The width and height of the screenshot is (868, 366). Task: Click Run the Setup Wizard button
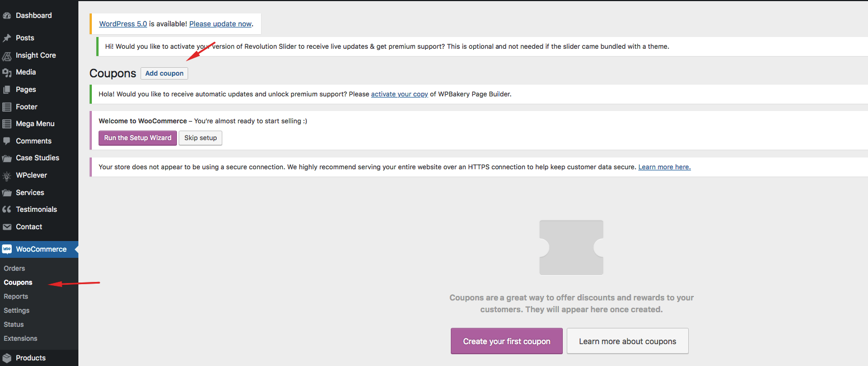[138, 138]
